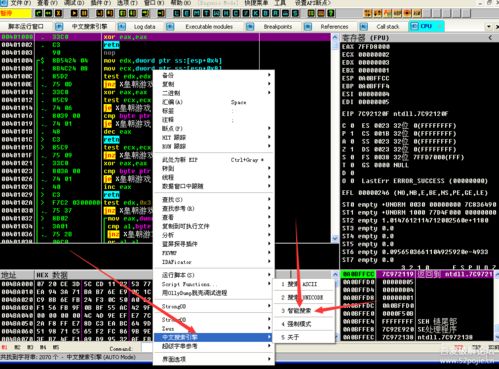Switch to the Breakpoints tab

[278, 26]
